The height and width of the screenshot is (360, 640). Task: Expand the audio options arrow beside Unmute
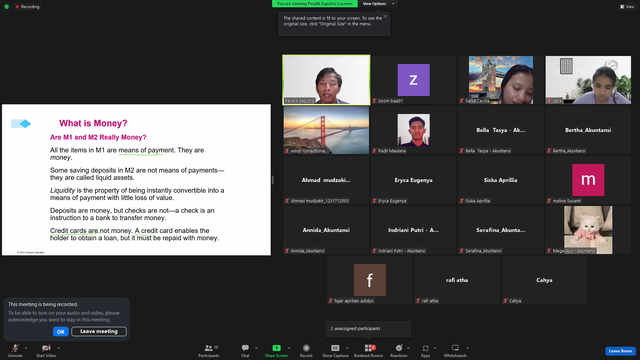click(x=26, y=348)
